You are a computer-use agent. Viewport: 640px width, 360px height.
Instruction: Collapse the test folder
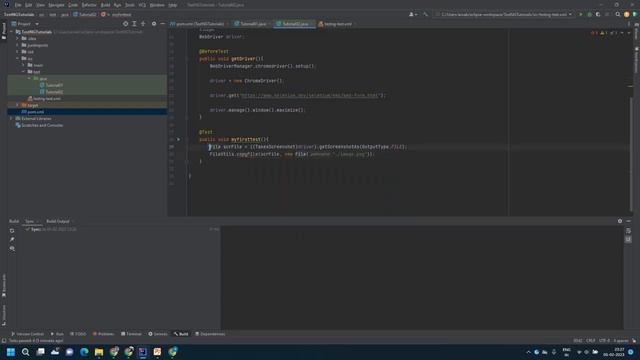point(24,72)
